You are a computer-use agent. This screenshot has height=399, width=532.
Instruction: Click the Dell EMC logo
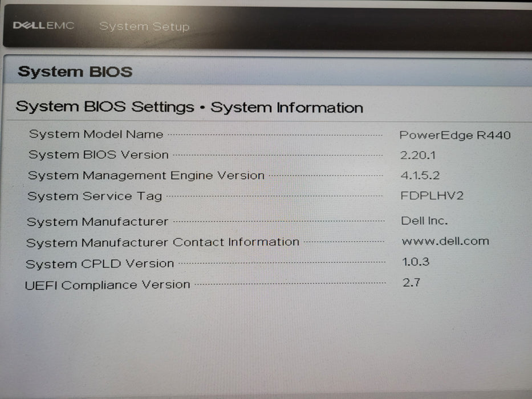click(43, 26)
